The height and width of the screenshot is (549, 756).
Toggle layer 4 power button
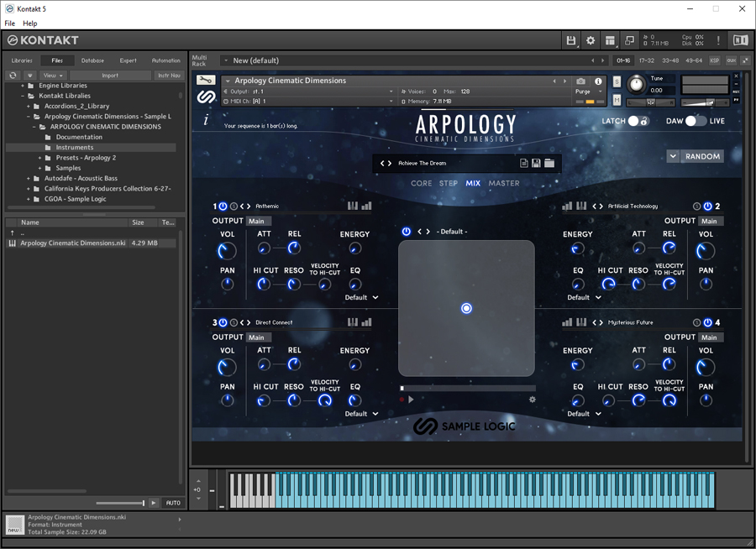click(x=708, y=322)
